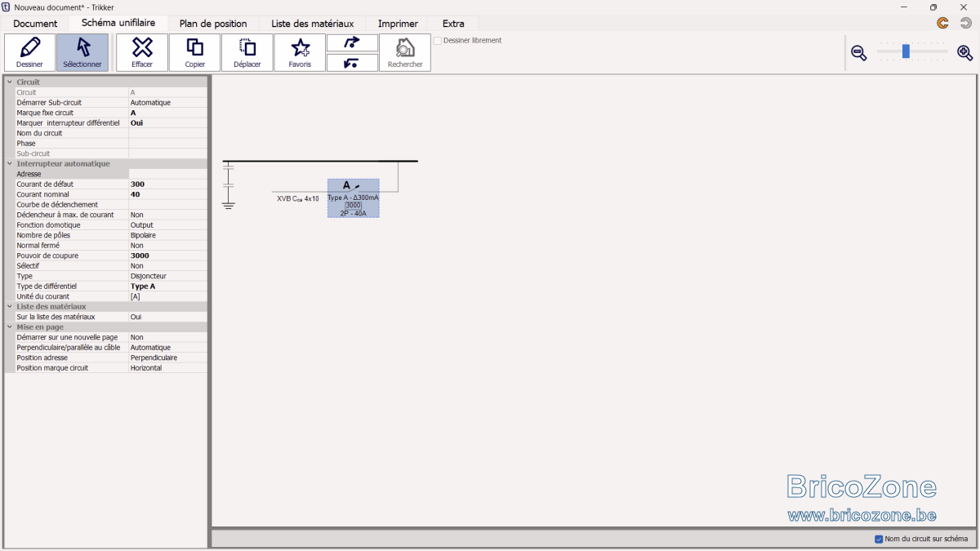Select the circuit breaker A symbol
The height and width of the screenshot is (551, 980).
pyautogui.click(x=354, y=198)
